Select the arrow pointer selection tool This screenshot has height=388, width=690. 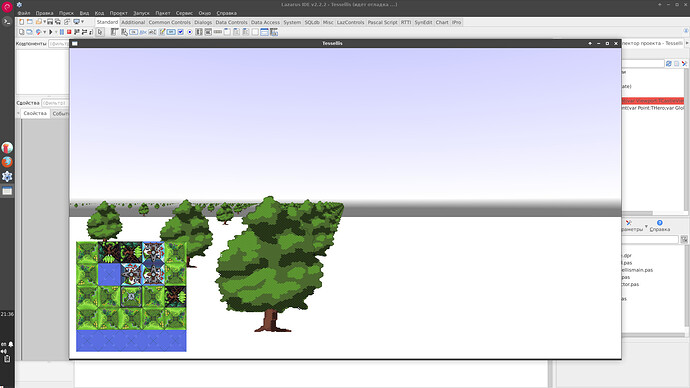[100, 32]
